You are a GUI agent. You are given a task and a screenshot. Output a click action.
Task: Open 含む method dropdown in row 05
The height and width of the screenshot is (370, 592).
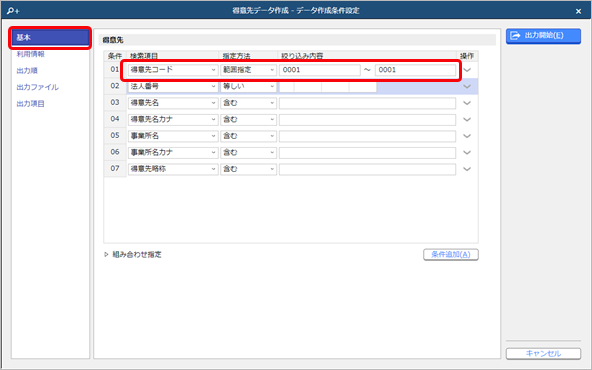pos(248,136)
